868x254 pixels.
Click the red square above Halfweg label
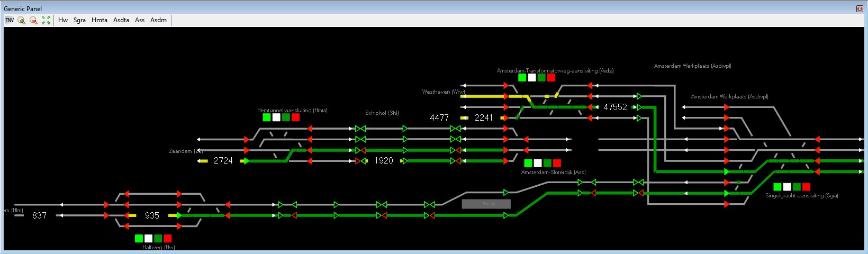(x=168, y=239)
